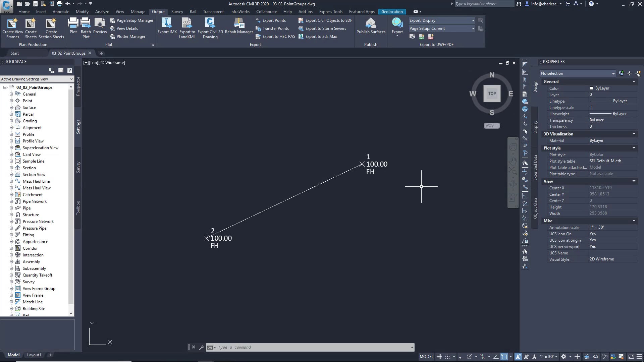Open the Batch Plot tool

(86, 28)
